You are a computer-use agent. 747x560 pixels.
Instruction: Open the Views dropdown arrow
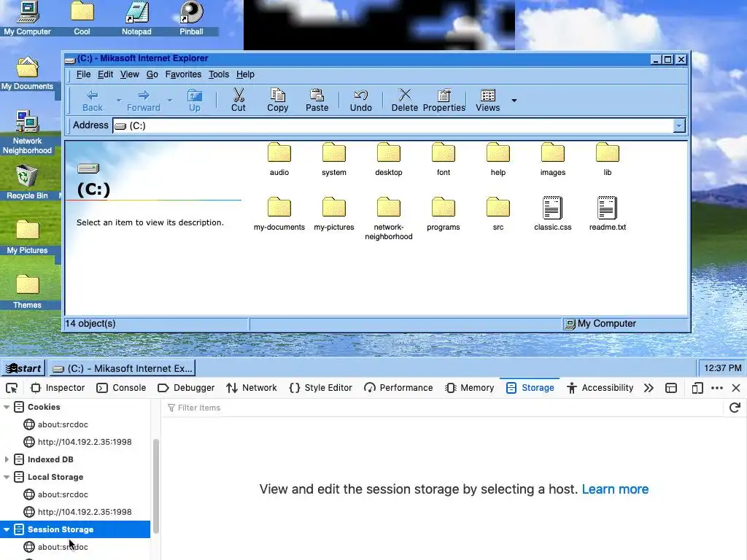[514, 101]
